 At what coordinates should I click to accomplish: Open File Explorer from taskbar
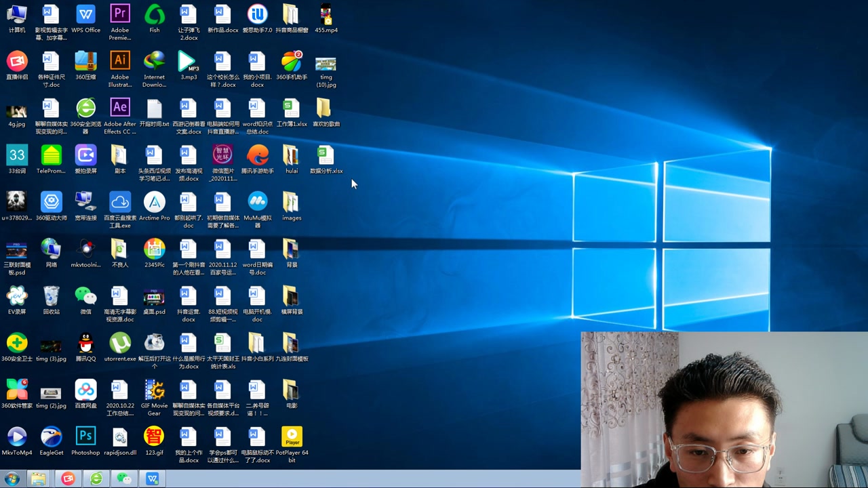[x=39, y=479]
